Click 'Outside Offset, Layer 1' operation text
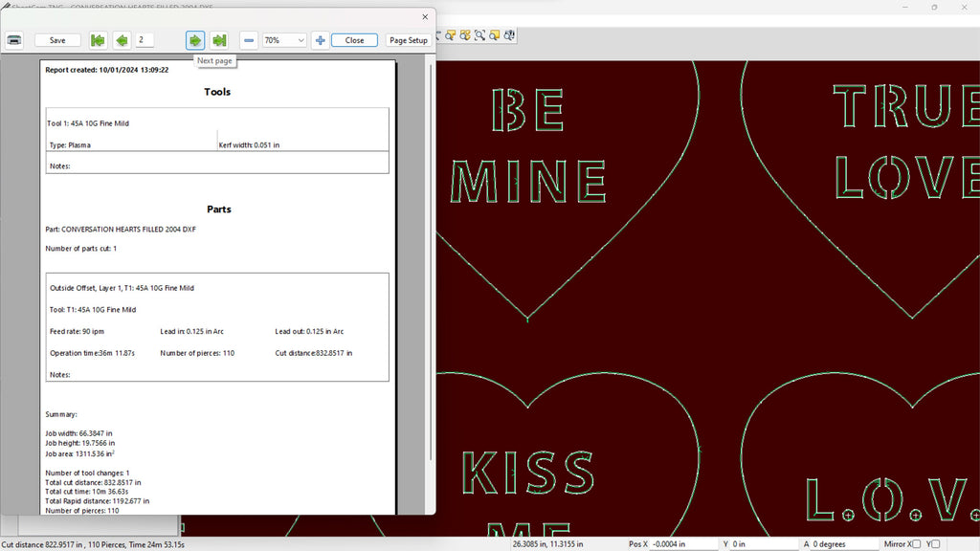The height and width of the screenshot is (551, 980). click(122, 288)
